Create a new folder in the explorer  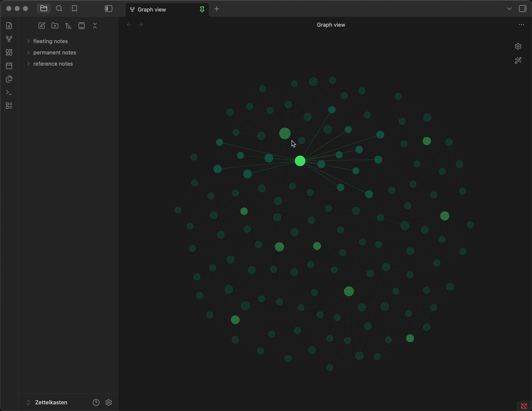55,26
